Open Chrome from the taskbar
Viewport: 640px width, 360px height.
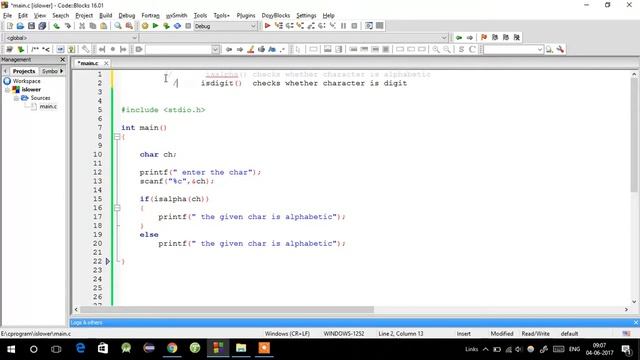pos(172,348)
